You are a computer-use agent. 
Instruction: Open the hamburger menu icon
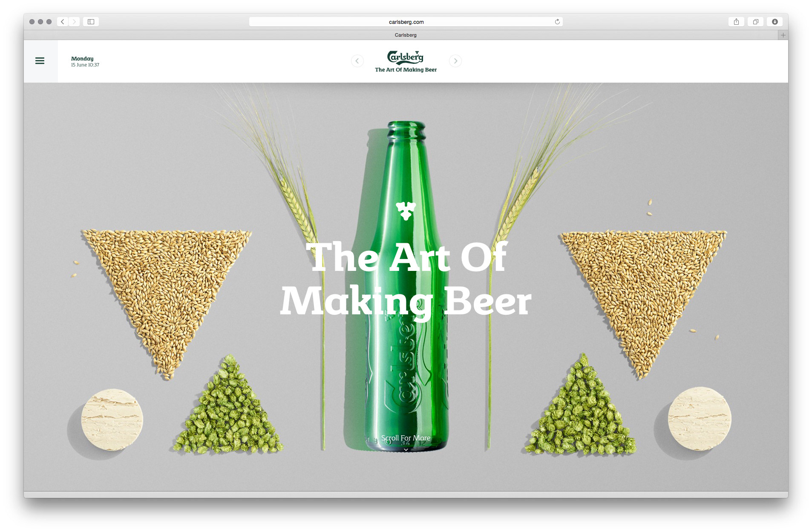click(x=40, y=61)
